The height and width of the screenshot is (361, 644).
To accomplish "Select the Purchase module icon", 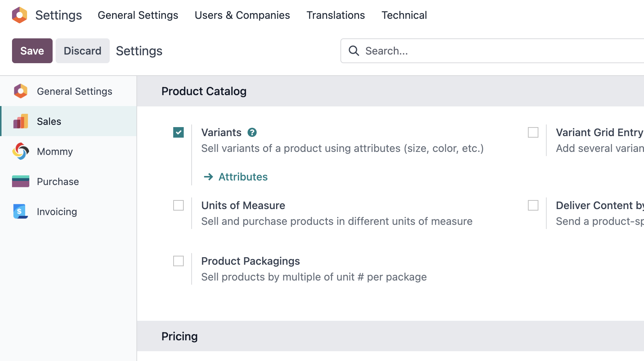I will coord(21,181).
